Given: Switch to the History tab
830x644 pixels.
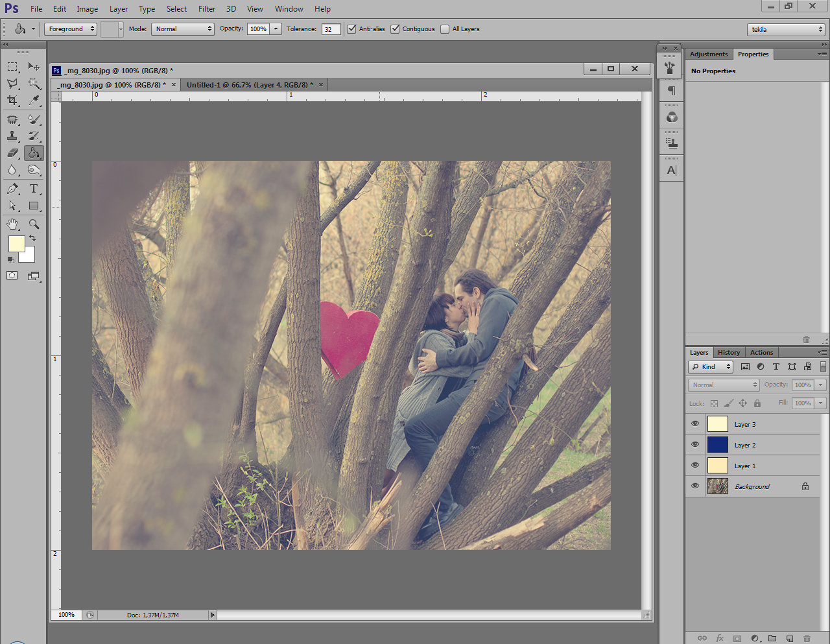Looking at the screenshot, I should (x=729, y=352).
